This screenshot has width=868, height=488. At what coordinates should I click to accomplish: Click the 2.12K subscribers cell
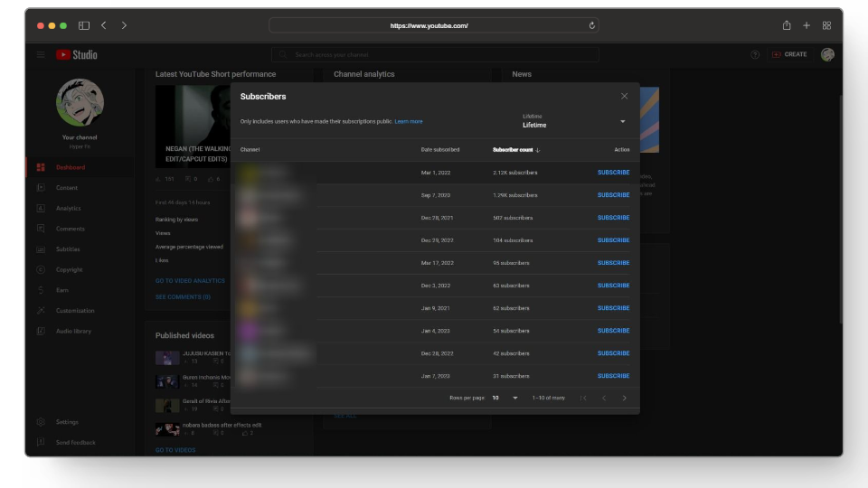[x=514, y=173]
